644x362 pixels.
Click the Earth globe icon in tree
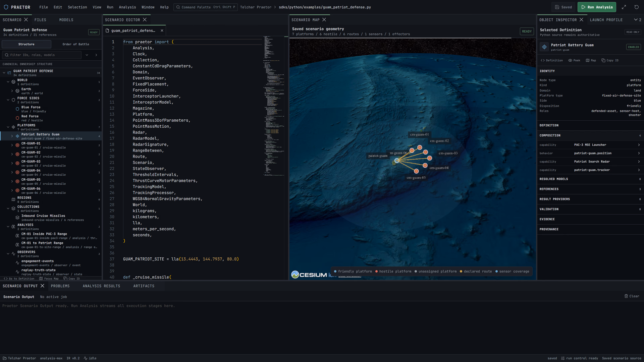(x=17, y=91)
